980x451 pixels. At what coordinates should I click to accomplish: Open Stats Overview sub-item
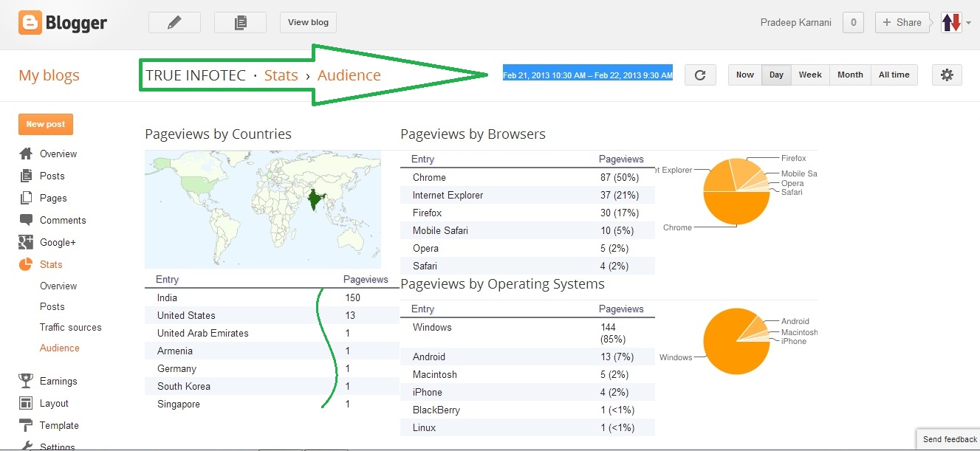58,286
